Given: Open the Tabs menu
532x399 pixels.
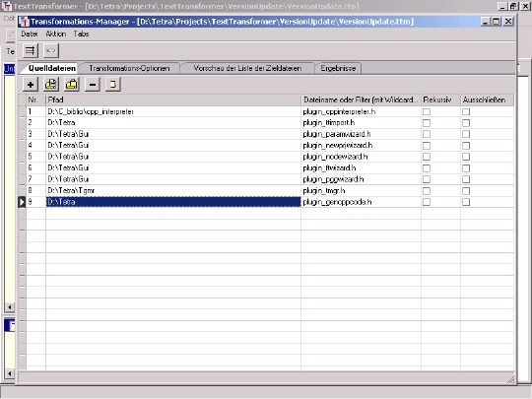Looking at the screenshot, I should coord(81,33).
